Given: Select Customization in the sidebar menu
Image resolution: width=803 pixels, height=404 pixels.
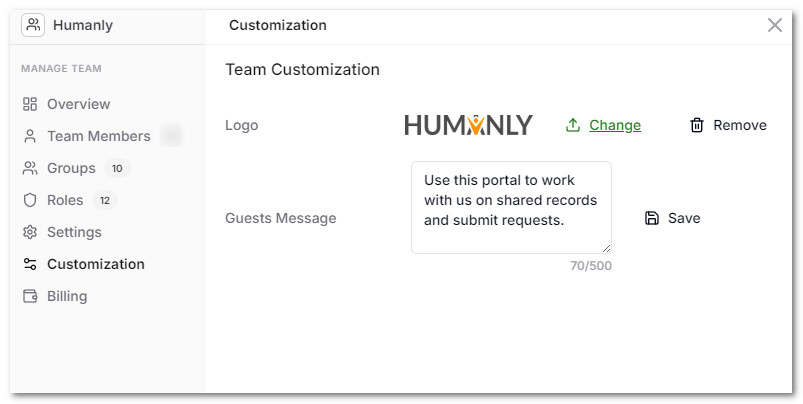Looking at the screenshot, I should coord(95,264).
